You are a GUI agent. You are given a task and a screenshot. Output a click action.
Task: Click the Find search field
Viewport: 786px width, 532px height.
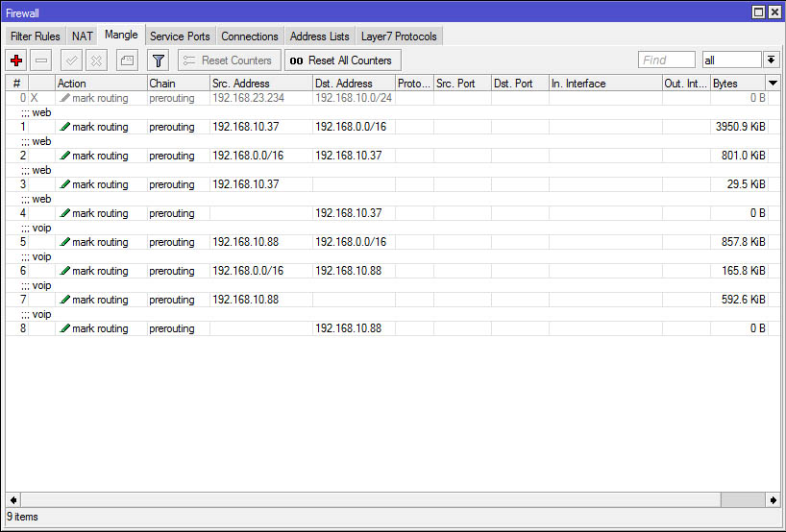[666, 60]
